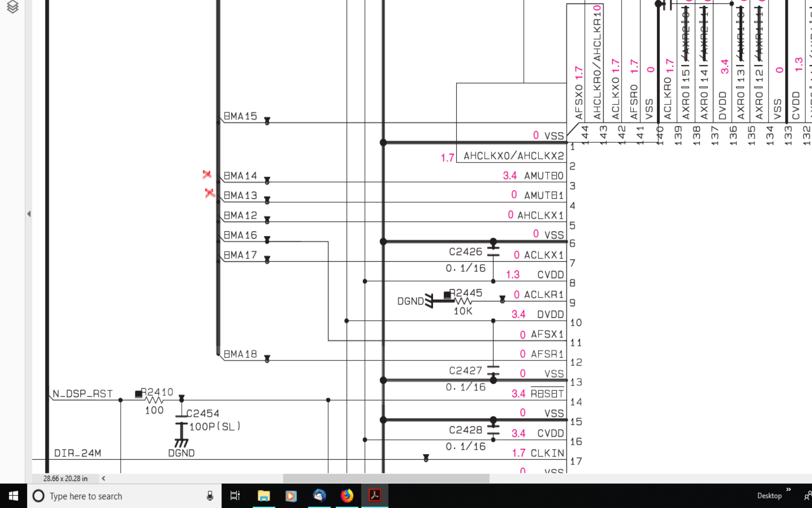
Task: Click the BMA13 net label
Action: [x=240, y=195]
